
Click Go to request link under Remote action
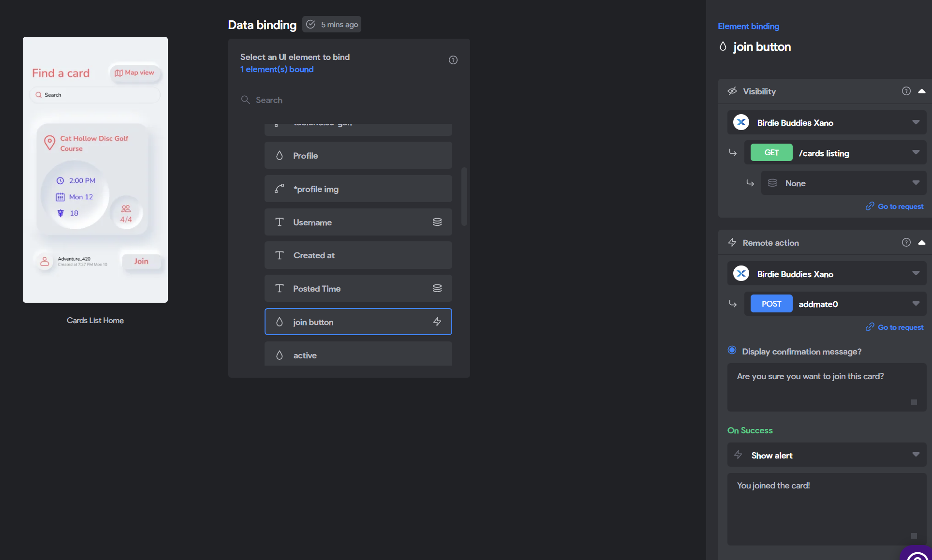pos(894,327)
